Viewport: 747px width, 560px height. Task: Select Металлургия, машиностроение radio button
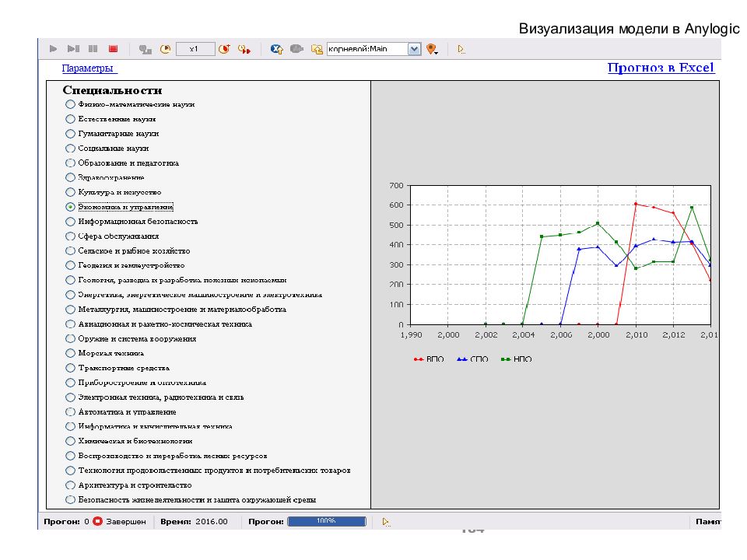pyautogui.click(x=70, y=310)
